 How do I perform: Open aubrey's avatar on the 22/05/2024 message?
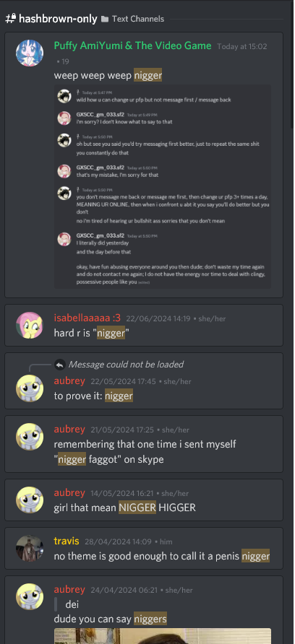click(30, 388)
